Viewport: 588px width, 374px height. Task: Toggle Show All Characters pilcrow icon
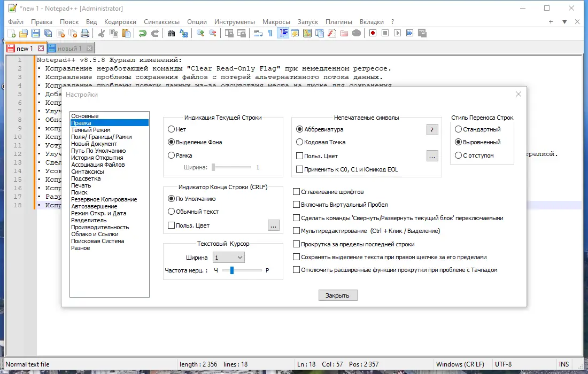point(270,33)
